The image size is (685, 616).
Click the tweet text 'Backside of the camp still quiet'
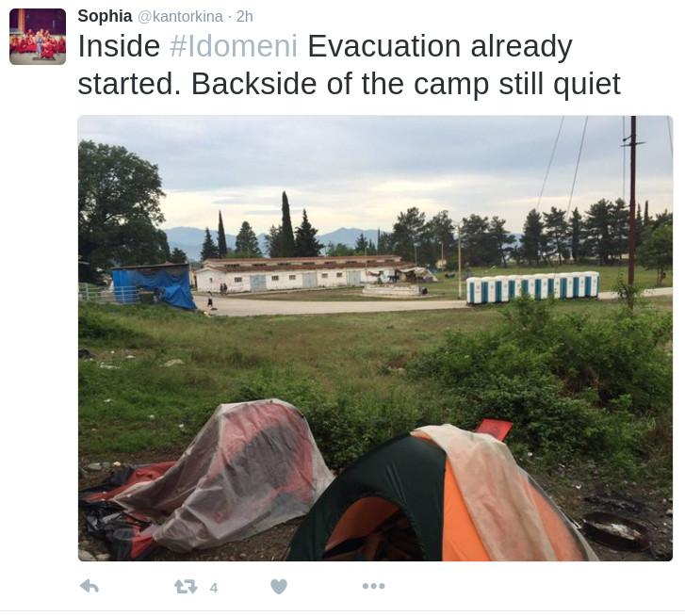coord(406,84)
